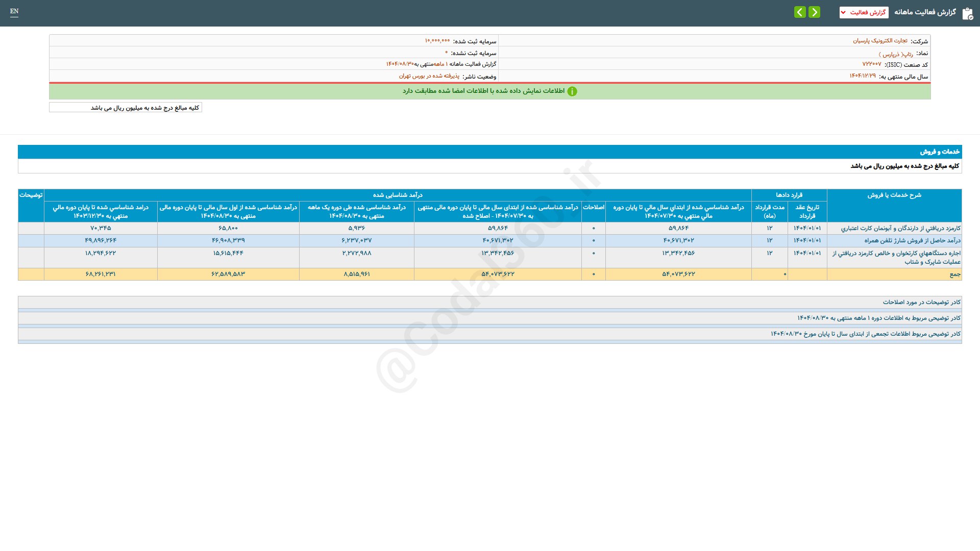Click the توضیحات column header

[x=31, y=195]
